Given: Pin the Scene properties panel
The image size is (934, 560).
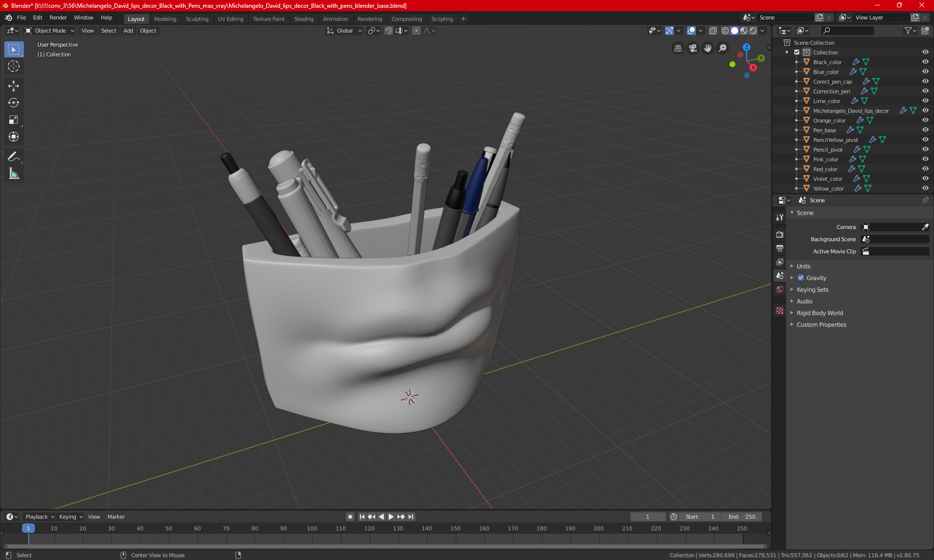Looking at the screenshot, I should [925, 200].
